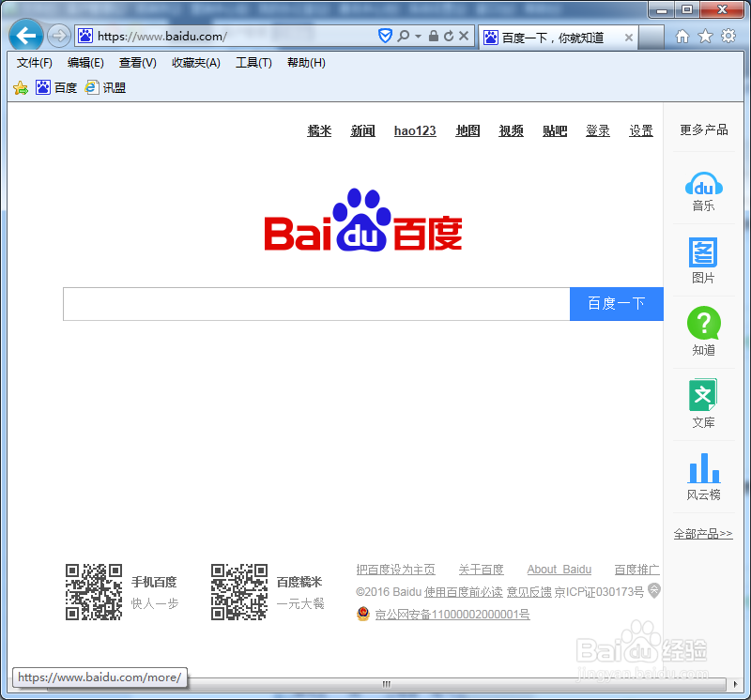Open the 设置 settings link
The image size is (751, 700).
coord(641,130)
